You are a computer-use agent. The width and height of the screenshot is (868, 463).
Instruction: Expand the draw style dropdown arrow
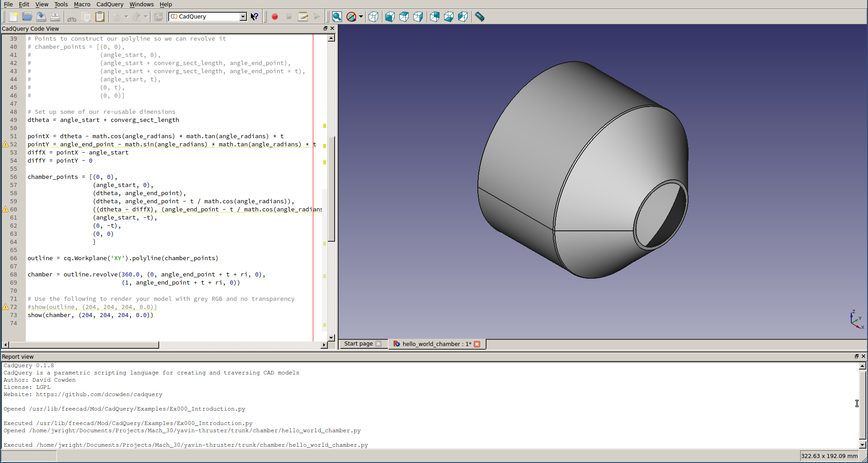click(x=361, y=17)
